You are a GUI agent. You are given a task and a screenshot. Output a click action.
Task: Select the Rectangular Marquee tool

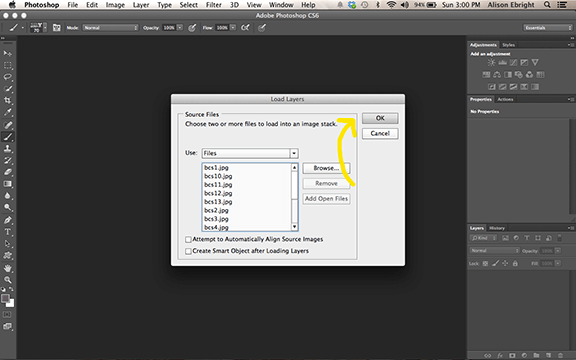click(x=7, y=65)
